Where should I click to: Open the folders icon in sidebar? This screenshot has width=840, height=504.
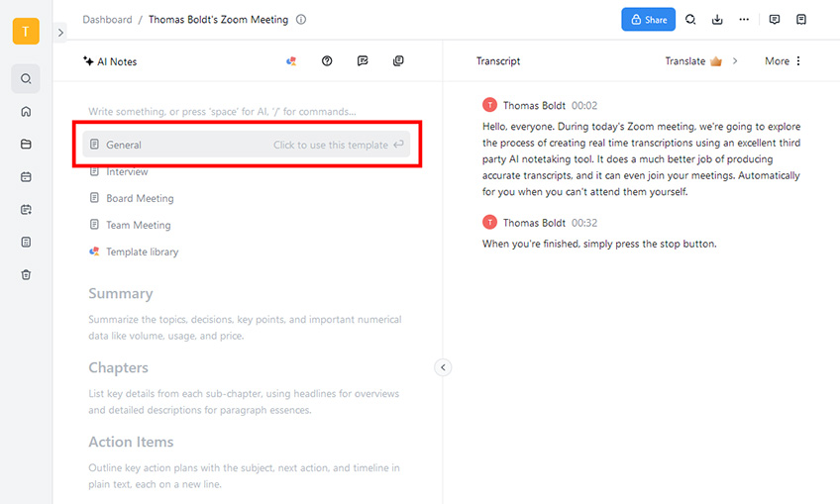[26, 145]
